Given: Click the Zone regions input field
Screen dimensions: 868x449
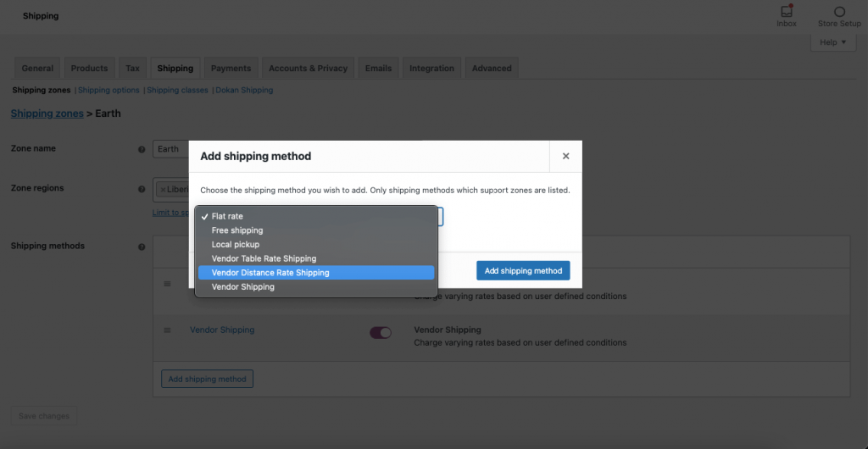Looking at the screenshot, I should point(171,191).
